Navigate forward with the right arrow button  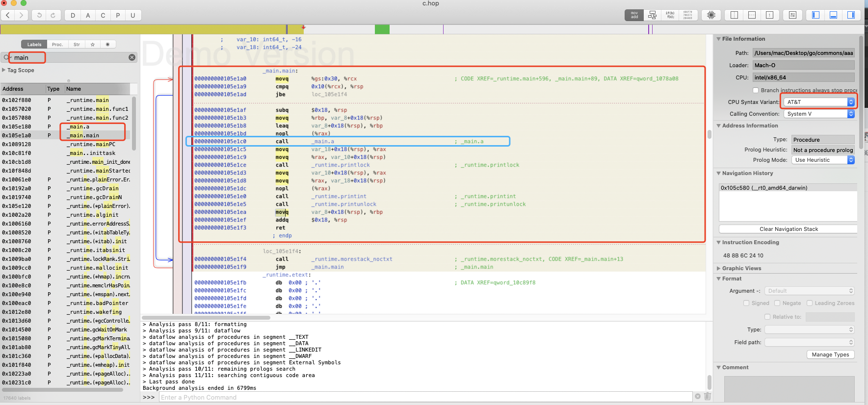[21, 15]
